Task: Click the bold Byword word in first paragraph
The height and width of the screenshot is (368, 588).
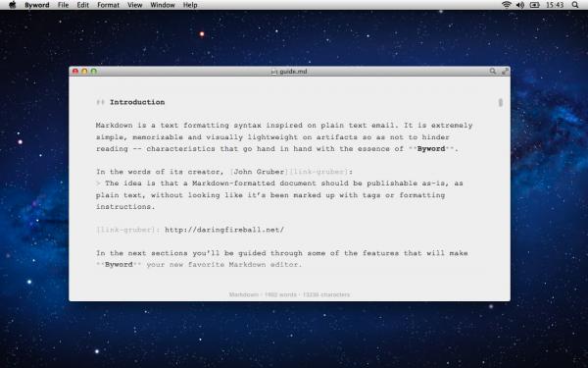Action: (431, 149)
